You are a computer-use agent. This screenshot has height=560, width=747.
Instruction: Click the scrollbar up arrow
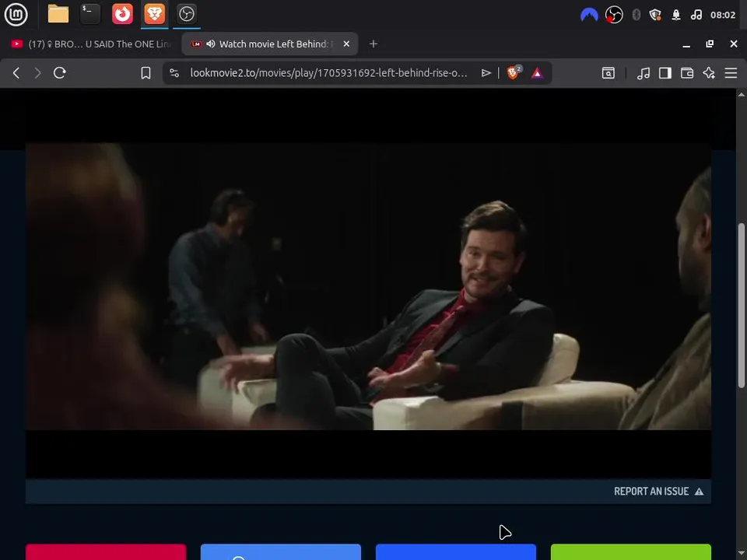click(742, 94)
